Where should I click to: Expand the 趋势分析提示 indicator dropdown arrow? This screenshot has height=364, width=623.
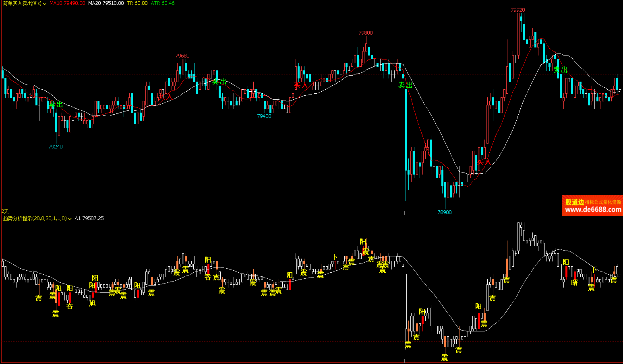click(70, 219)
